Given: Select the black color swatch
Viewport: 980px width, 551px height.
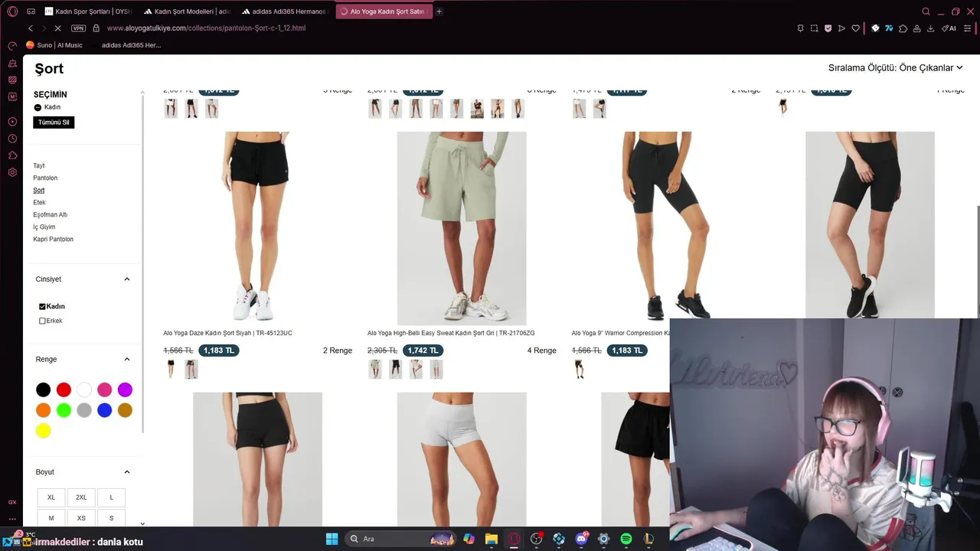Looking at the screenshot, I should [x=44, y=390].
